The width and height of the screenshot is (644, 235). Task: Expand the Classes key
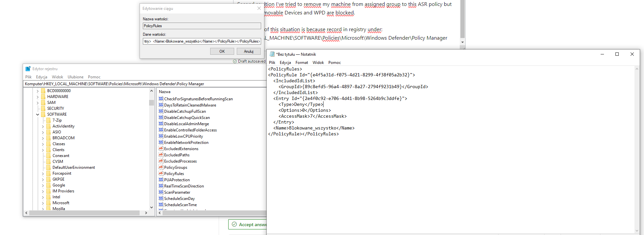tap(43, 144)
